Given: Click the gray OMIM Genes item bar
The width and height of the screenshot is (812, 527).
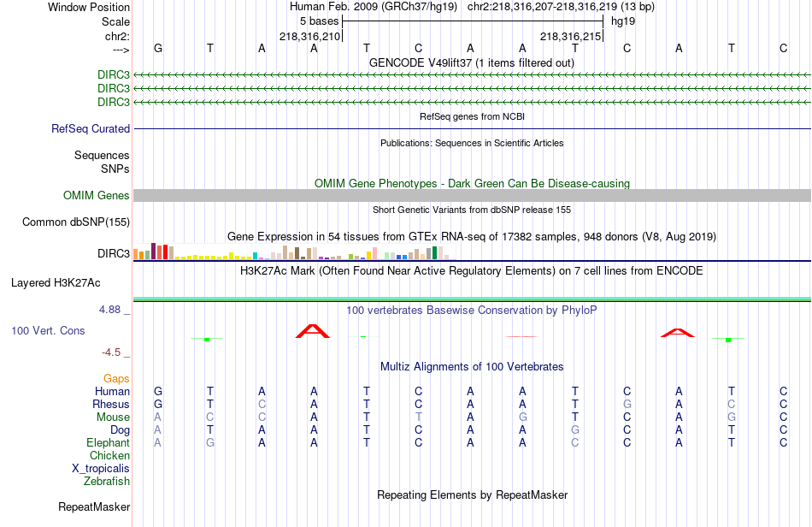Looking at the screenshot, I should [472, 195].
